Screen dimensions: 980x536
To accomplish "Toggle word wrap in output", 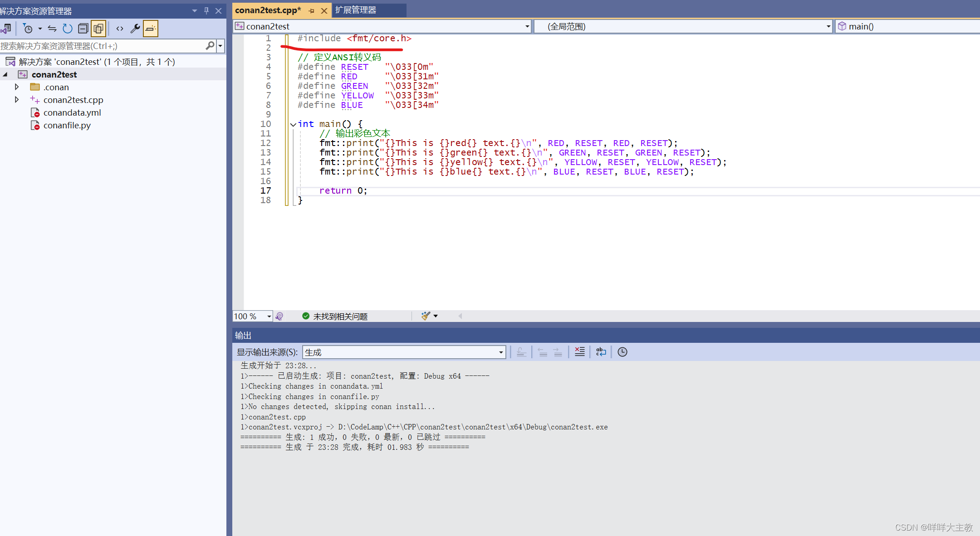I will click(601, 352).
